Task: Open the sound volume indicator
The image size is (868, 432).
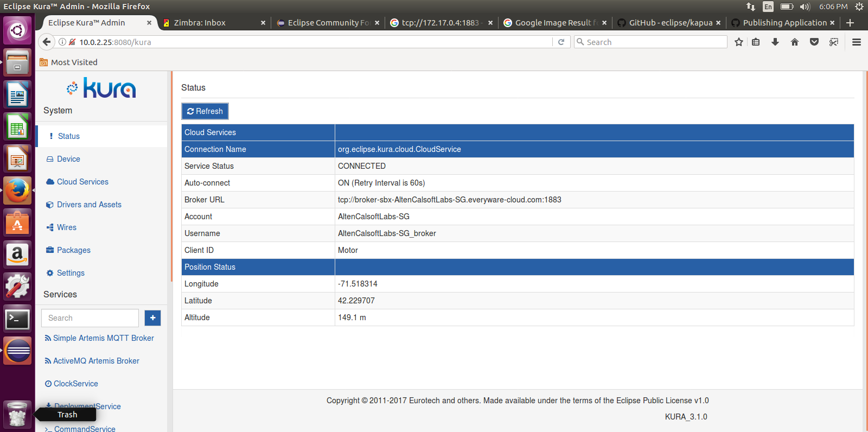Action: pos(805,7)
